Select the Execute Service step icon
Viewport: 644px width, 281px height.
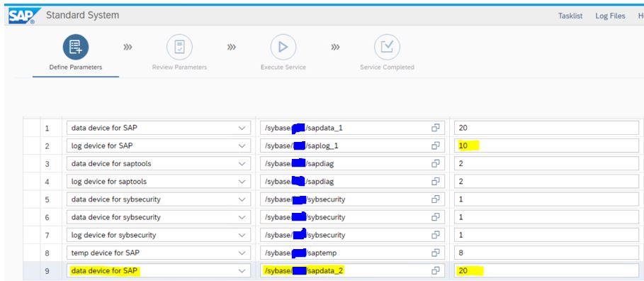pos(283,47)
